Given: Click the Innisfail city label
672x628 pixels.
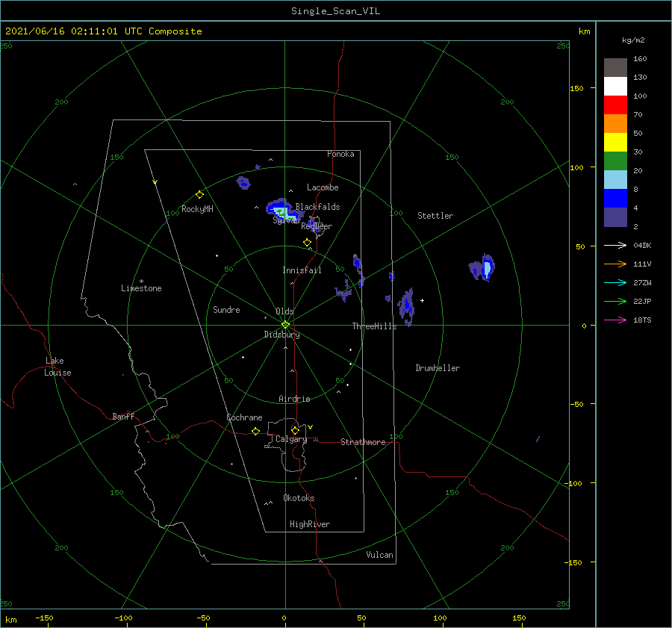Looking at the screenshot, I should pyautogui.click(x=302, y=270).
